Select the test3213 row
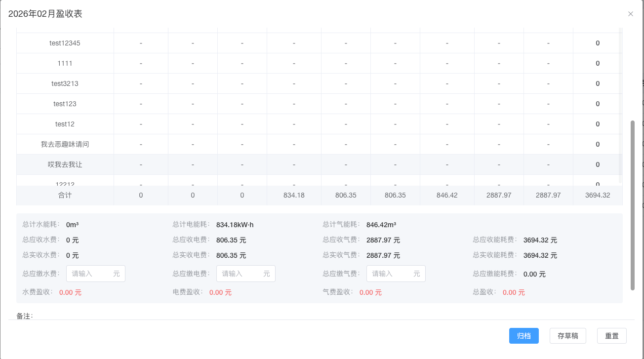The width and height of the screenshot is (644, 359). point(320,83)
